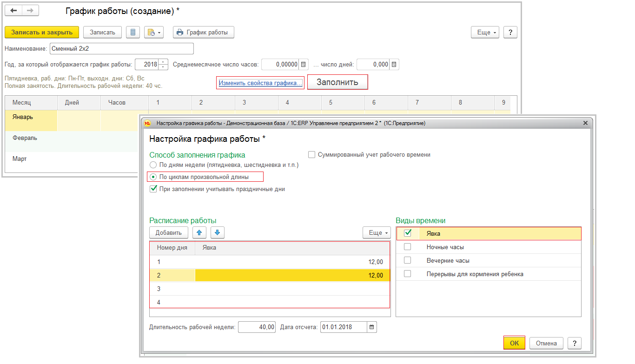Image resolution: width=635 pixels, height=364 pixels.
Task: Select the Февраль row in the schedule table
Action: coord(72,141)
